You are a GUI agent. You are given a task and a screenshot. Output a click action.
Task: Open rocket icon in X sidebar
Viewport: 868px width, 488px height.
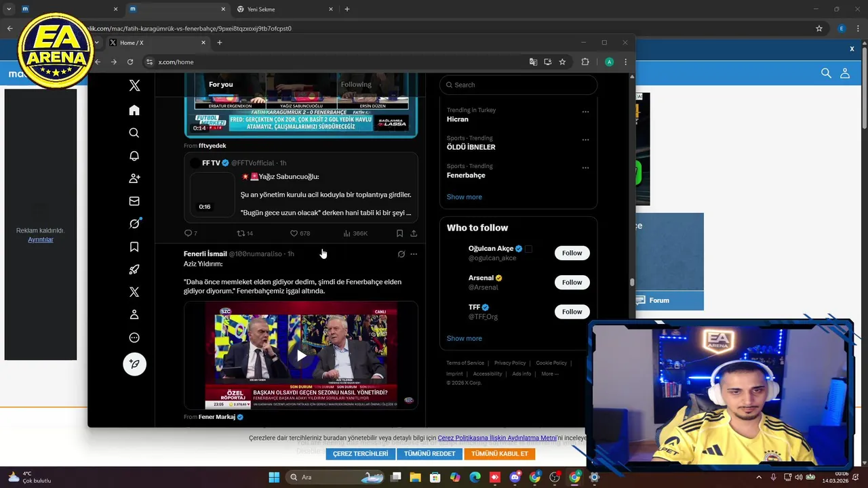[x=134, y=269]
